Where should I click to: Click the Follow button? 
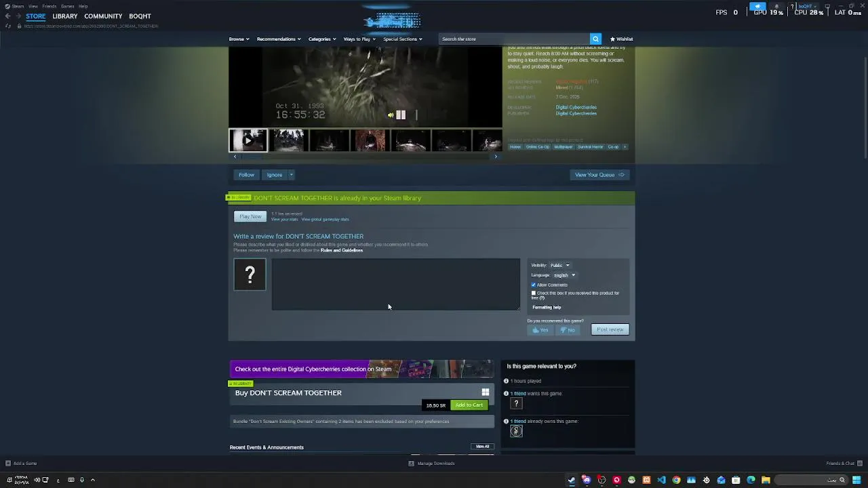pos(246,175)
